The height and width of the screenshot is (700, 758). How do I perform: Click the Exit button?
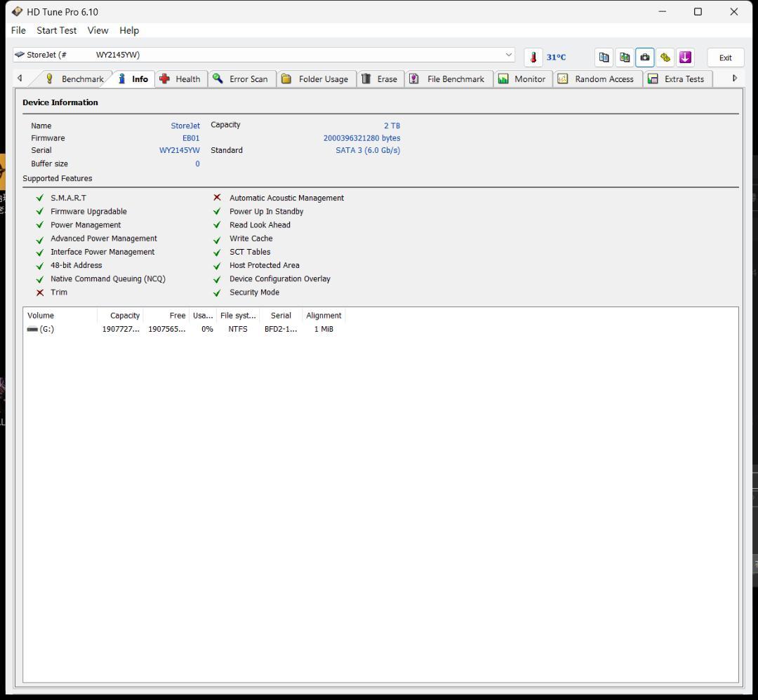(725, 58)
